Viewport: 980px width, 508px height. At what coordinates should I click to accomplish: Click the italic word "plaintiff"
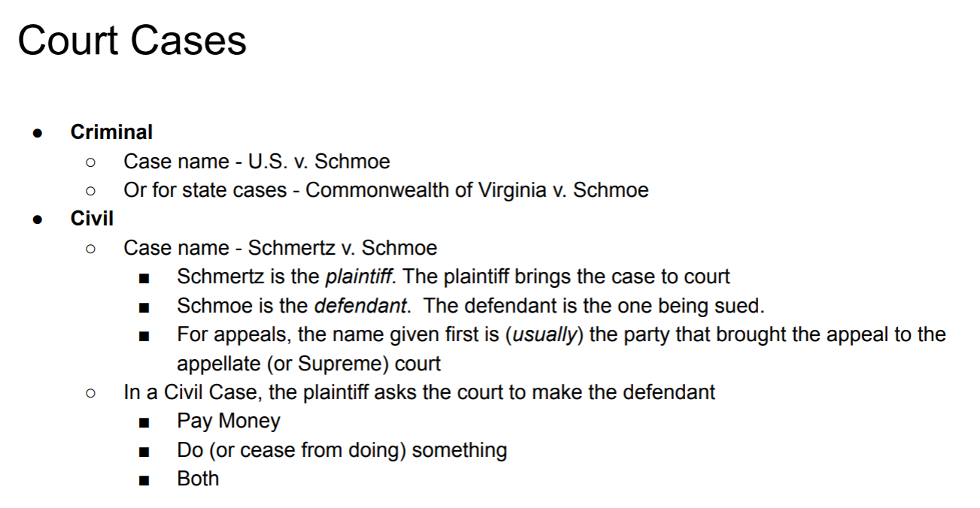(358, 277)
